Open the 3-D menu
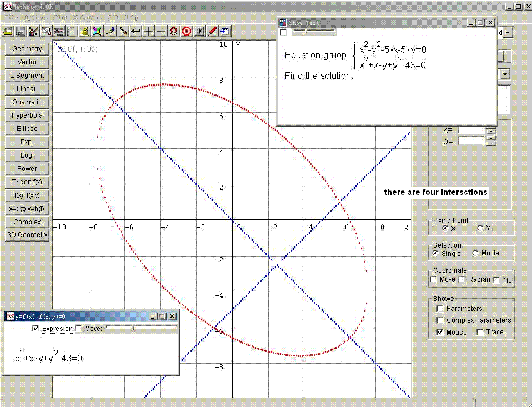The height and width of the screenshot is (407, 532). click(113, 17)
